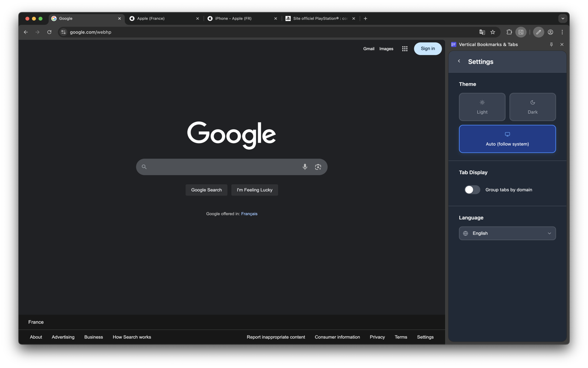Open the About footer link
This screenshot has height=368, width=588.
36,337
